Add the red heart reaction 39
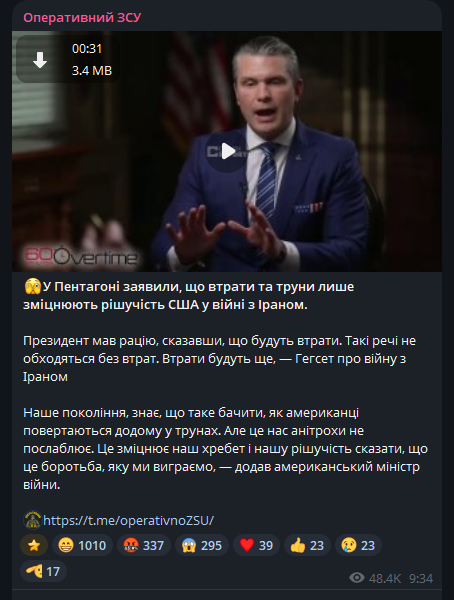 256,545
